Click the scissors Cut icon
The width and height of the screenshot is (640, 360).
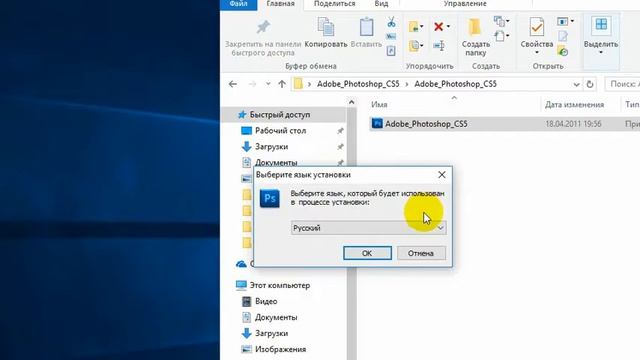391,22
